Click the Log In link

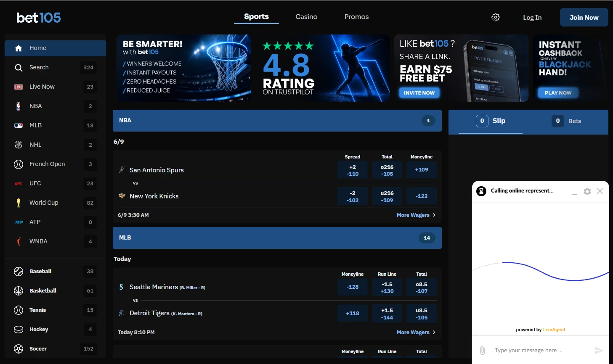click(x=532, y=18)
